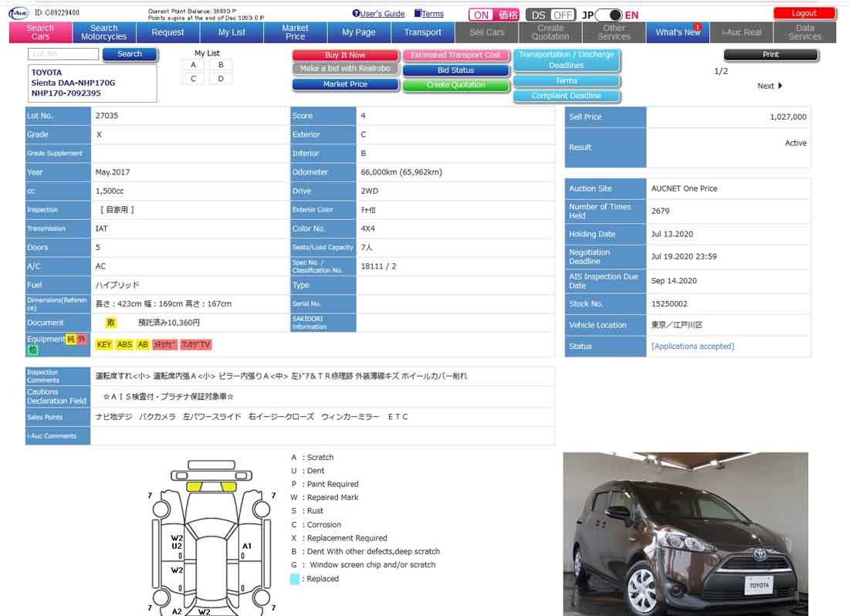Click Transportation / Discharge Deadlines button
Screen dimensions: 849x616
click(567, 60)
